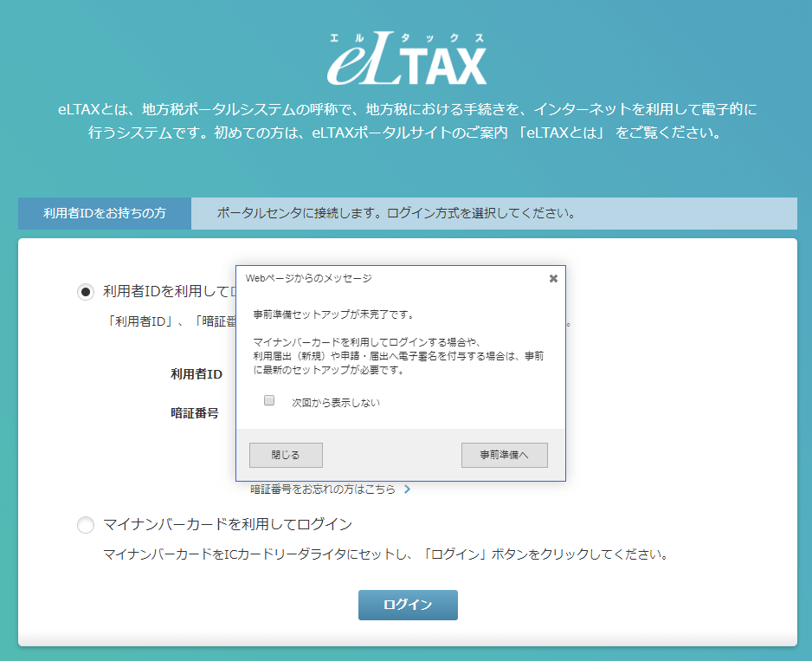Click the X icon to dismiss the message dialog
The height and width of the screenshot is (661, 812).
[553, 277]
